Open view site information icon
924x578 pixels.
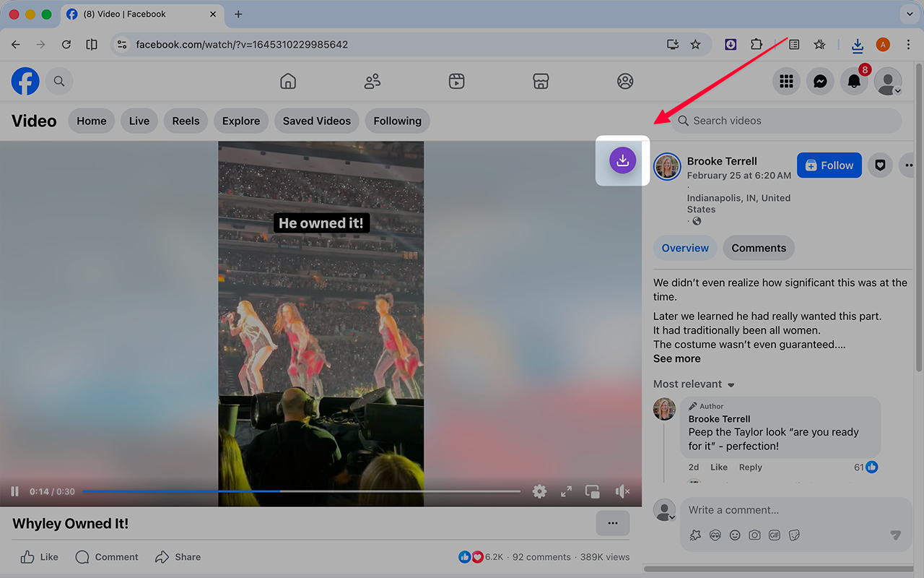[122, 45]
